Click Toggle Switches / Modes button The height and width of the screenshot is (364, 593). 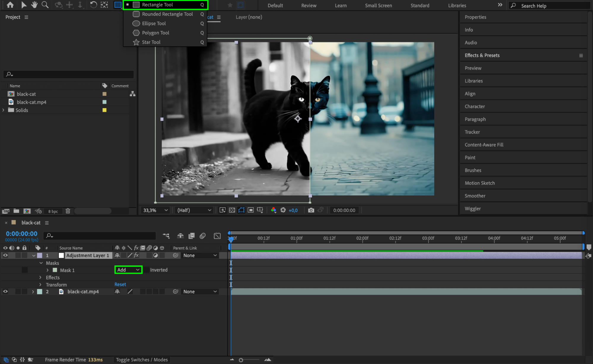tap(142, 360)
